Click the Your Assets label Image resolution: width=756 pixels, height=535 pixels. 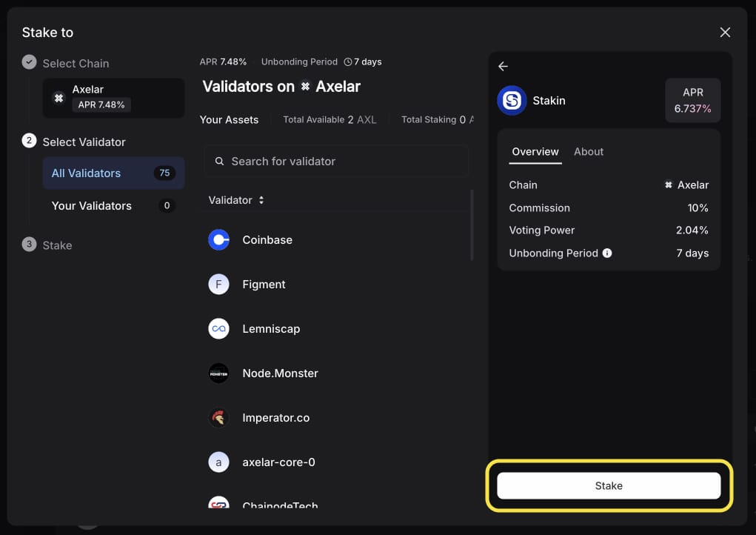click(x=229, y=119)
